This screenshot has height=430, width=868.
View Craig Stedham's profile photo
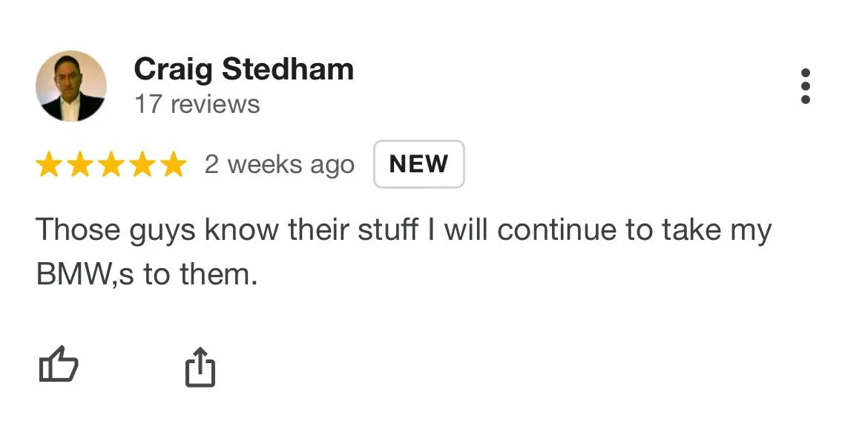[x=71, y=86]
